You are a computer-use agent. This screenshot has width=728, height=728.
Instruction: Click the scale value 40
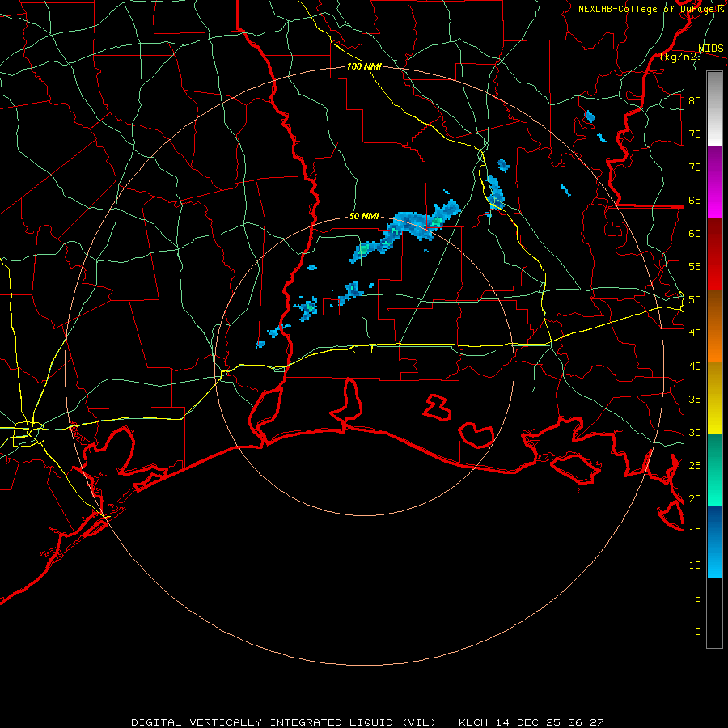(695, 366)
